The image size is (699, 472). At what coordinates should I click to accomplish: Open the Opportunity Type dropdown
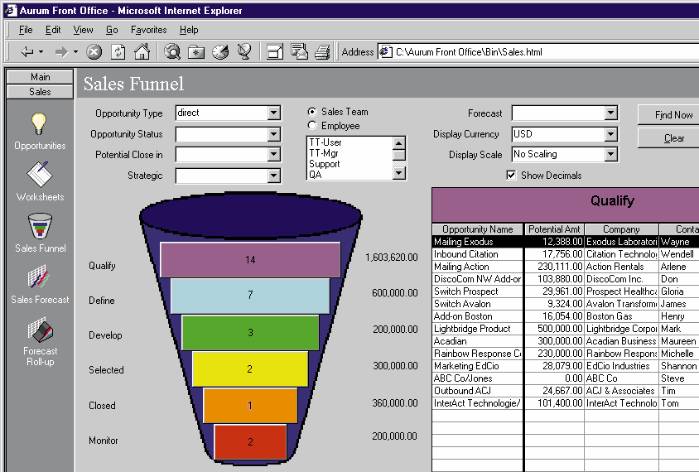(274, 113)
